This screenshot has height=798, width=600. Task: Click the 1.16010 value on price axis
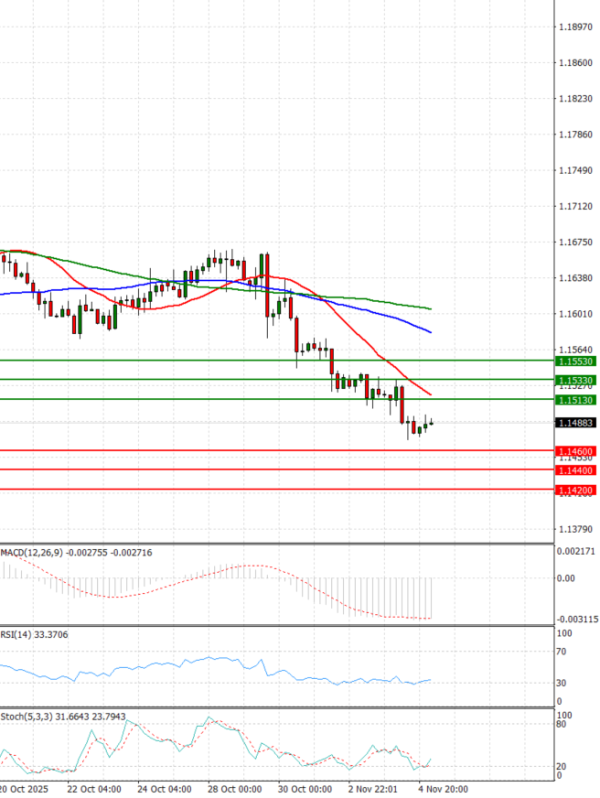577,314
